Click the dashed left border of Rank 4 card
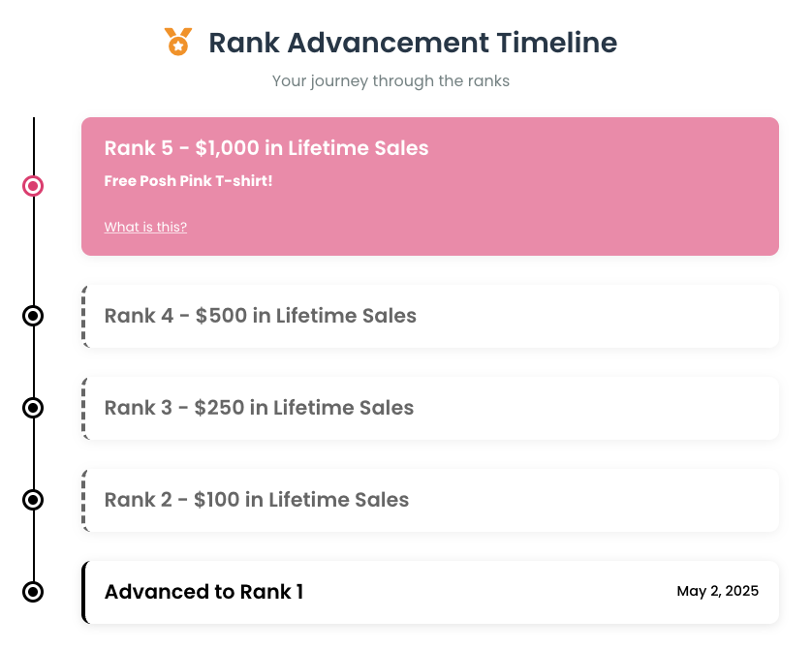The image size is (812, 650). (x=84, y=316)
